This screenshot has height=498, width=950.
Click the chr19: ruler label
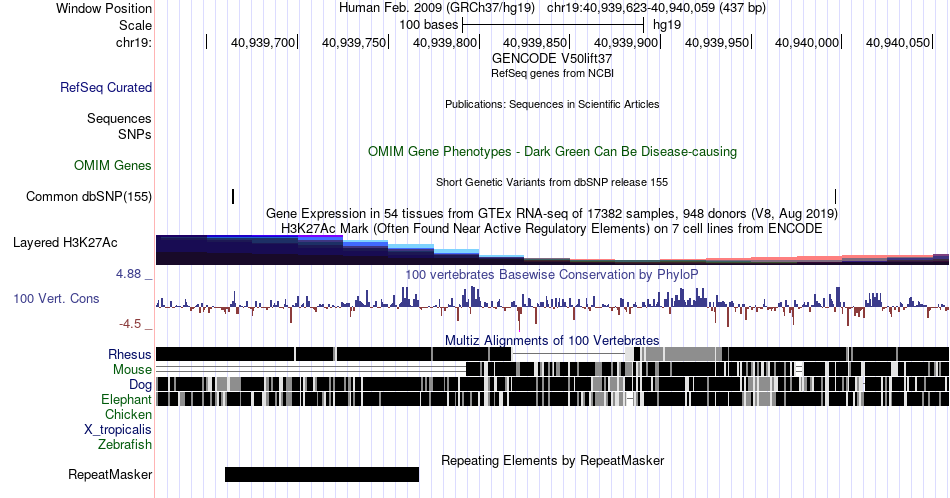point(133,42)
